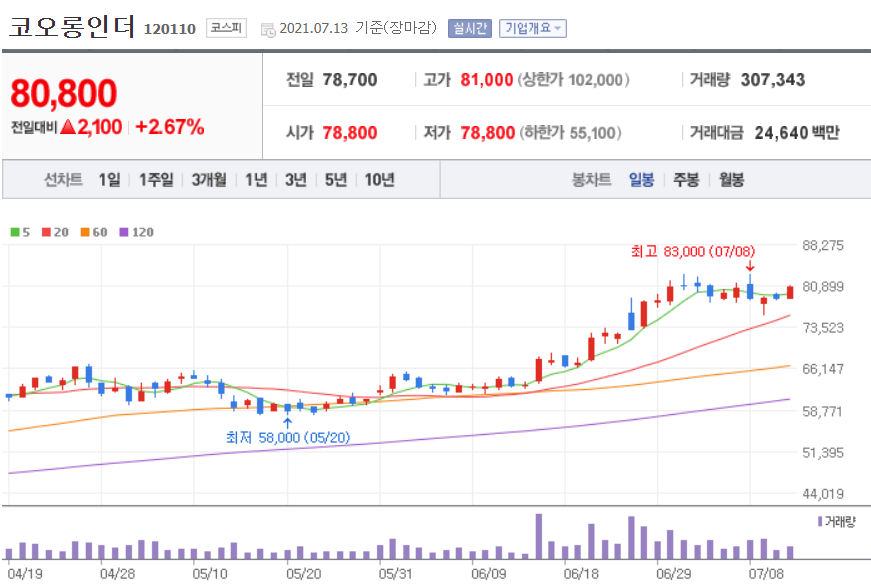Click the 봉차트 label

pyautogui.click(x=591, y=179)
